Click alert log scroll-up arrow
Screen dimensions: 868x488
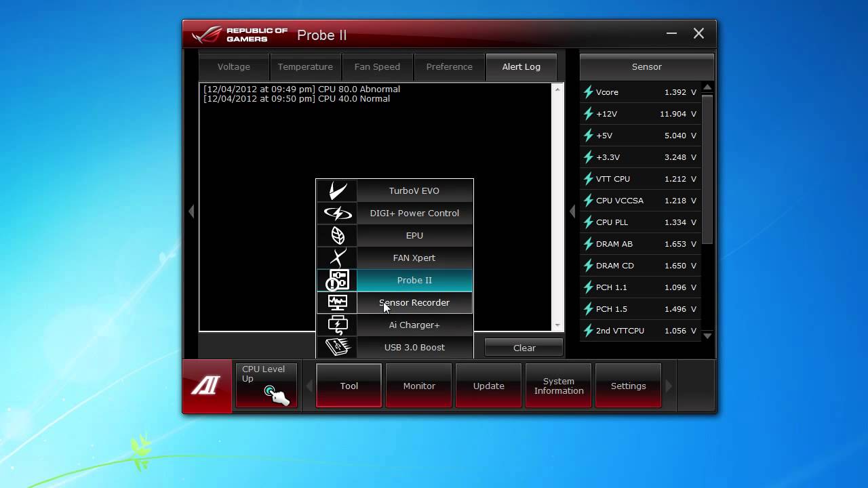[558, 89]
